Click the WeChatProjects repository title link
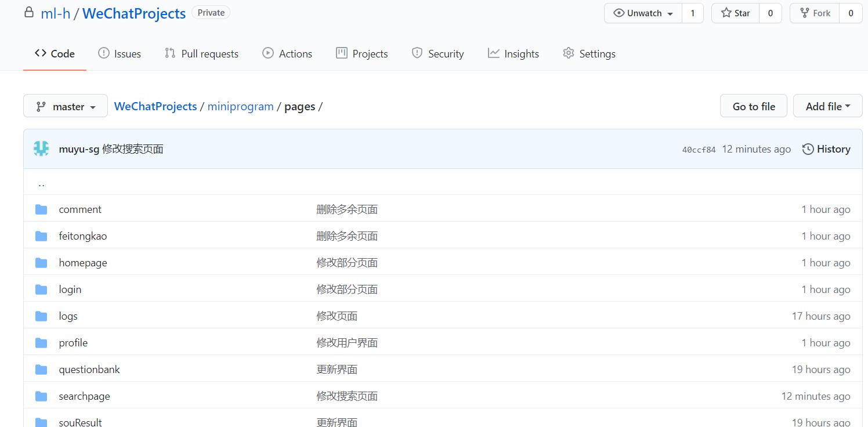868x427 pixels. (x=134, y=13)
